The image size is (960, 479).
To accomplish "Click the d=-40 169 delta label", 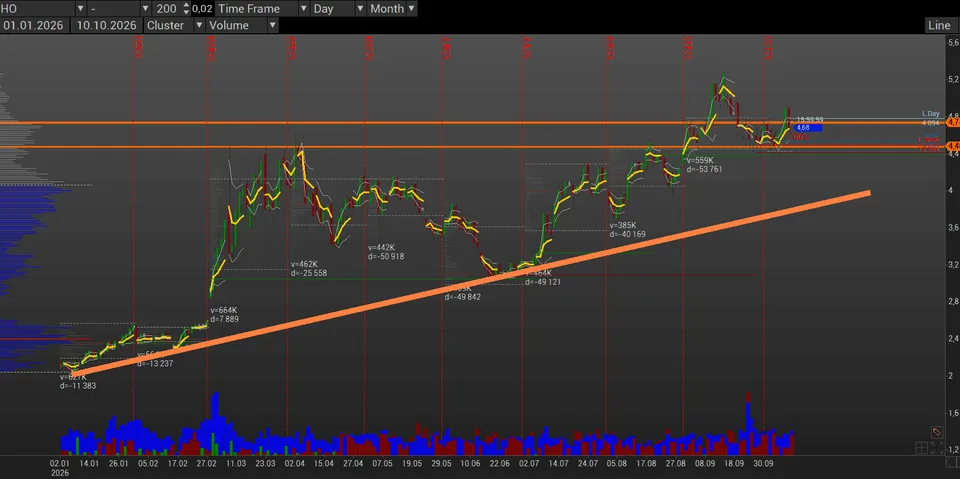I will (628, 234).
